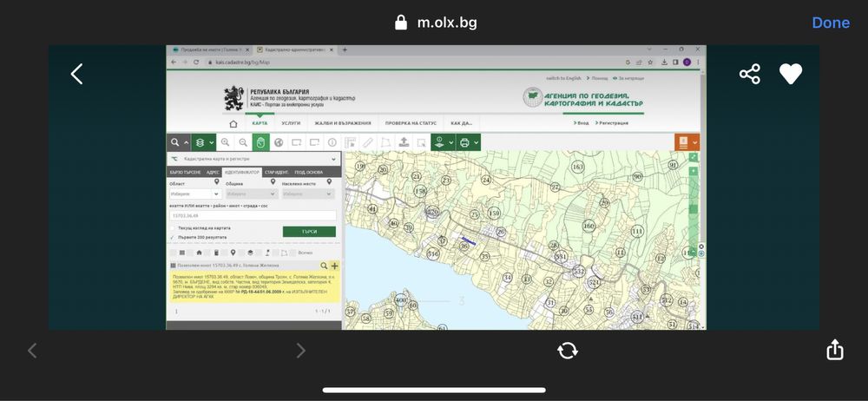Expand the location marker tool dropdown

coord(451,143)
